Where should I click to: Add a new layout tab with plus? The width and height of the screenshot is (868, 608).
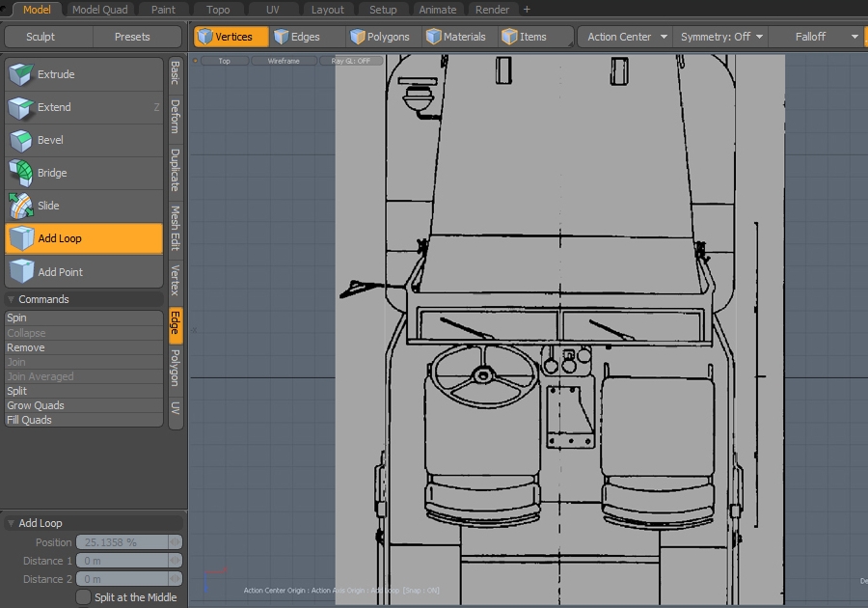[527, 10]
